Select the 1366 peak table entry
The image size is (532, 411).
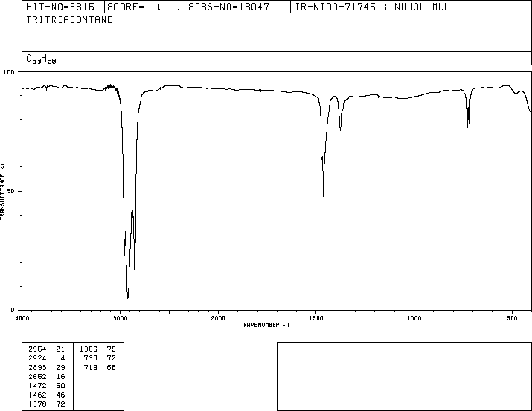(97, 349)
